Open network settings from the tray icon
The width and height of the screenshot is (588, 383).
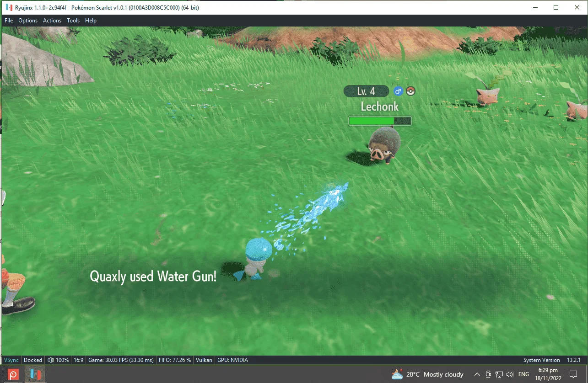click(x=499, y=374)
